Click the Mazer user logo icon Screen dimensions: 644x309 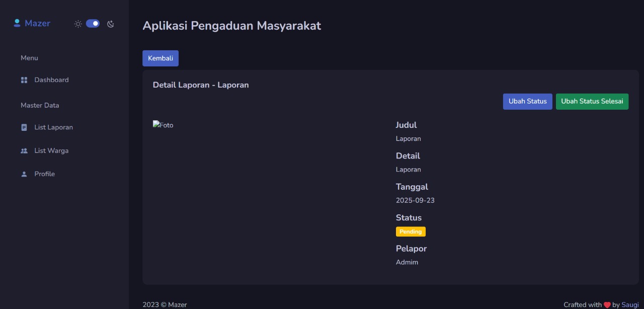pos(17,23)
